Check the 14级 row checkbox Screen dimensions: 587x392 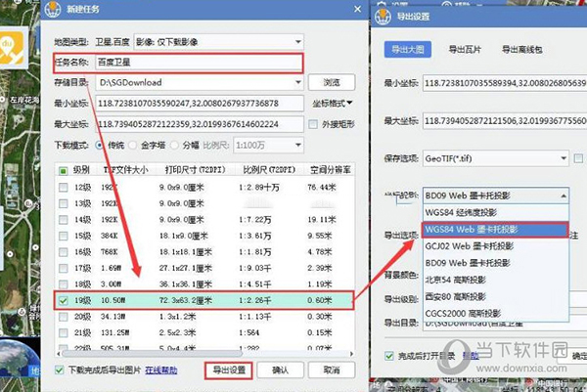[x=64, y=220]
